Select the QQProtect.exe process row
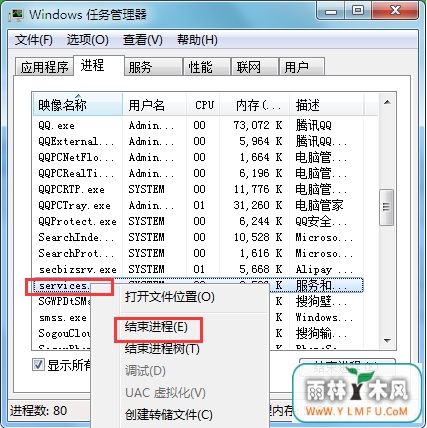Viewport: 427px width, 428px height. click(198, 221)
